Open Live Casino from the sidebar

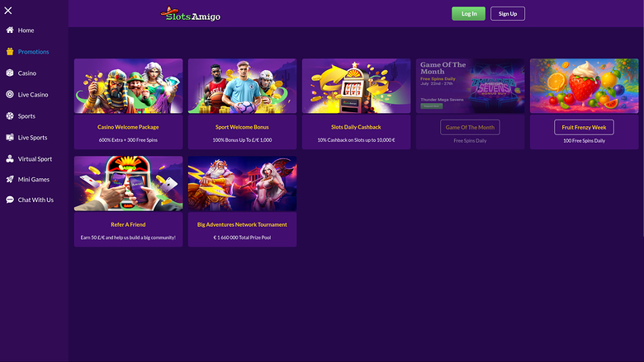[34, 94]
